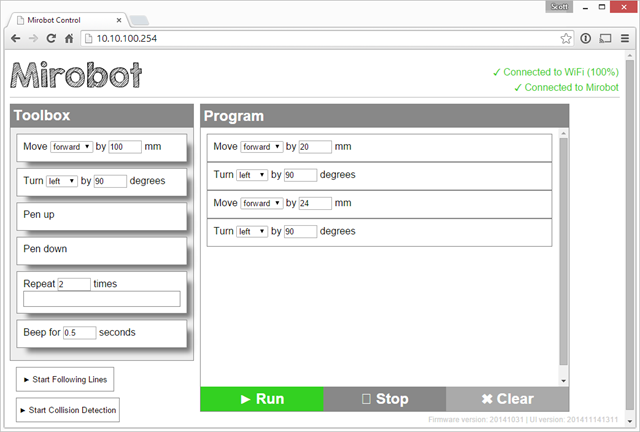Click the Program panel scrollbar thumb
The width and height of the screenshot is (640, 432).
(563, 251)
